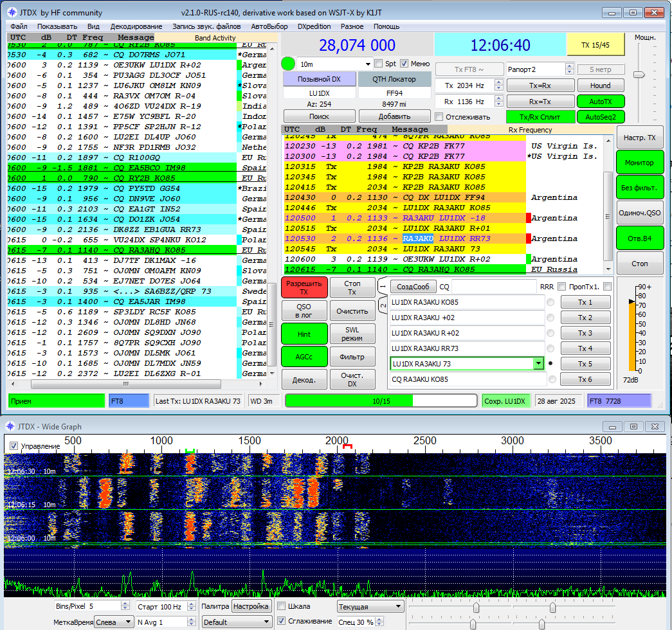Increase Tx 2034 Hz frequency stepper
Viewport: 672px width, 630px height.
click(x=498, y=82)
